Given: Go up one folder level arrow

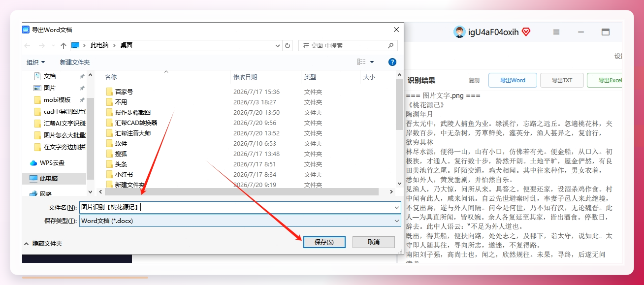Looking at the screenshot, I should click(x=63, y=46).
